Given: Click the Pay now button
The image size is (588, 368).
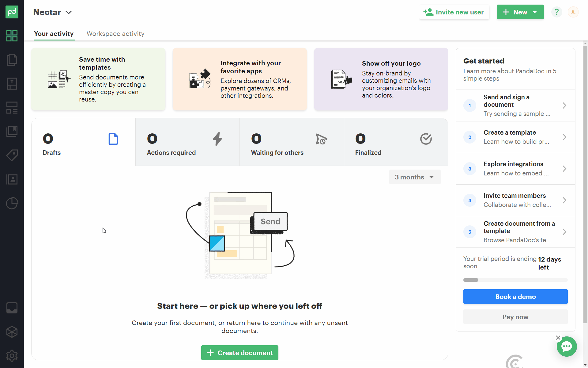Looking at the screenshot, I should (515, 317).
